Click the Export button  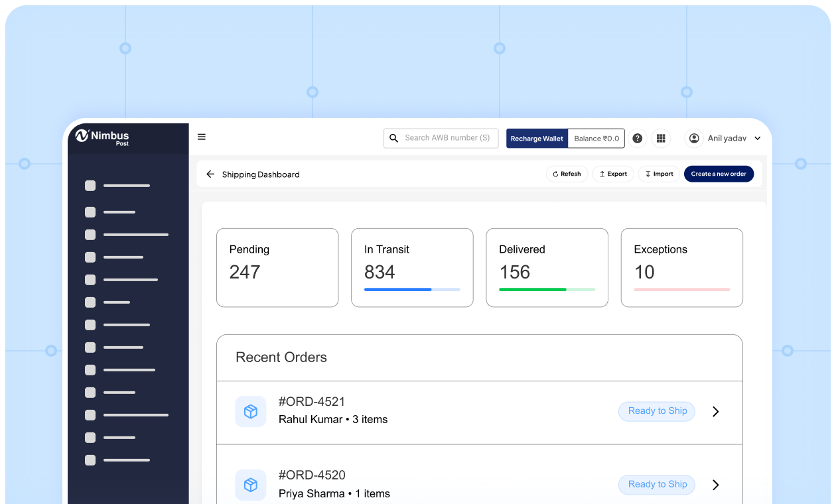pos(612,174)
